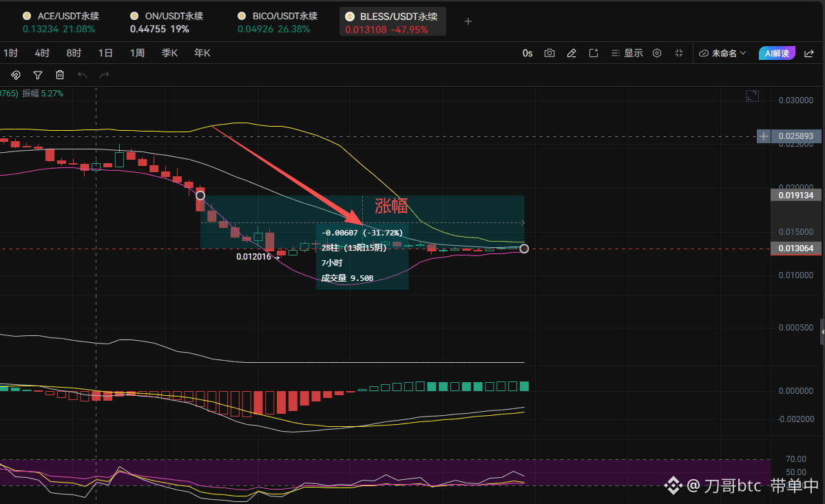825x504 pixels.
Task: Select the 年K timeframe
Action: [x=202, y=53]
